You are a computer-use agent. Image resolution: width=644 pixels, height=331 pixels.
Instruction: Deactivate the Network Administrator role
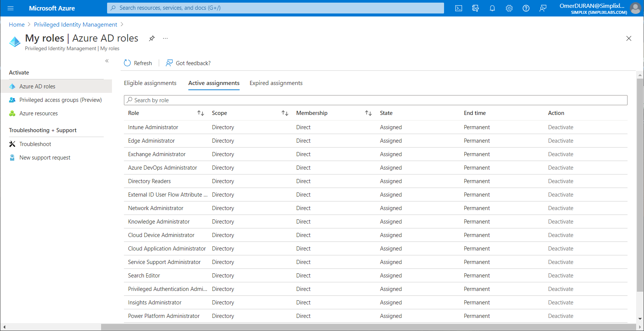561,208
